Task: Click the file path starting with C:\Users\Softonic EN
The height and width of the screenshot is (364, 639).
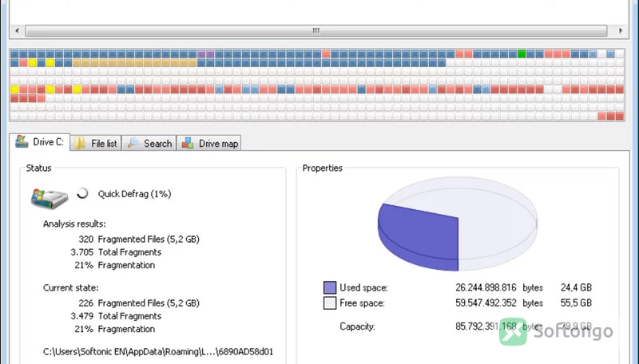Action: [158, 351]
